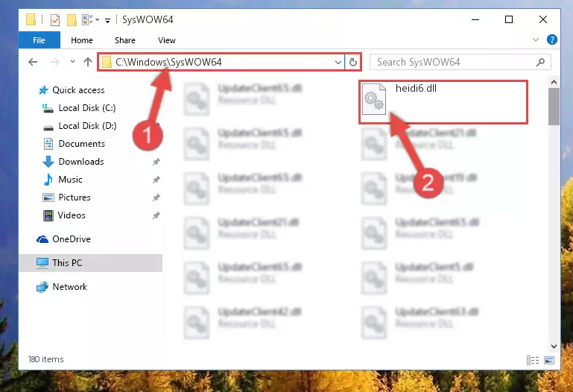573x392 pixels.
Task: Click the Quick access star icon
Action: click(x=43, y=90)
